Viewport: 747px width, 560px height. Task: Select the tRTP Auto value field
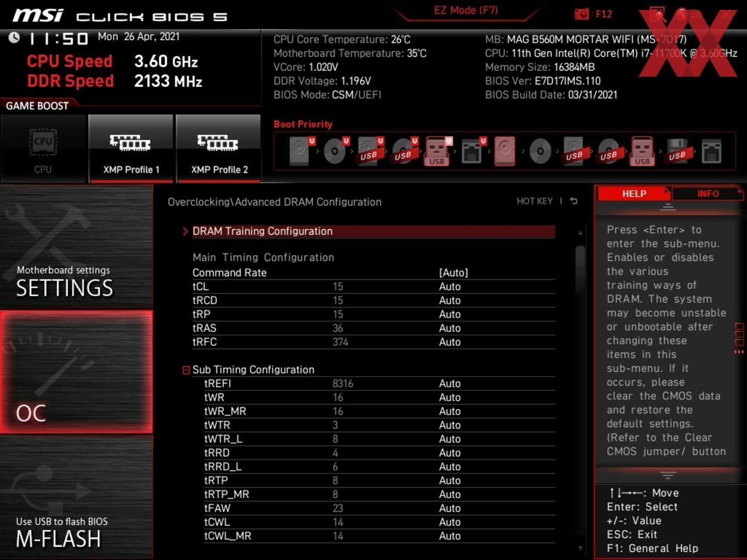[x=449, y=480]
